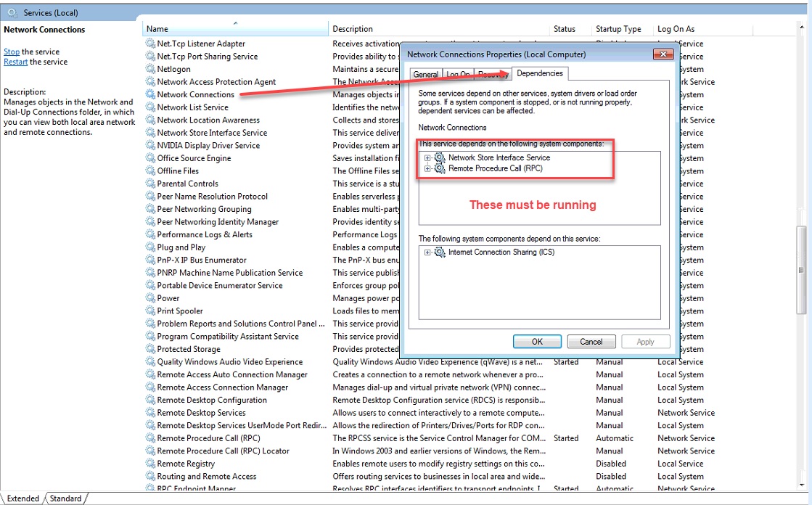Click the gear icon of Network Store Interface Service dependency
Viewport: 812px width, 505px height.
point(440,157)
